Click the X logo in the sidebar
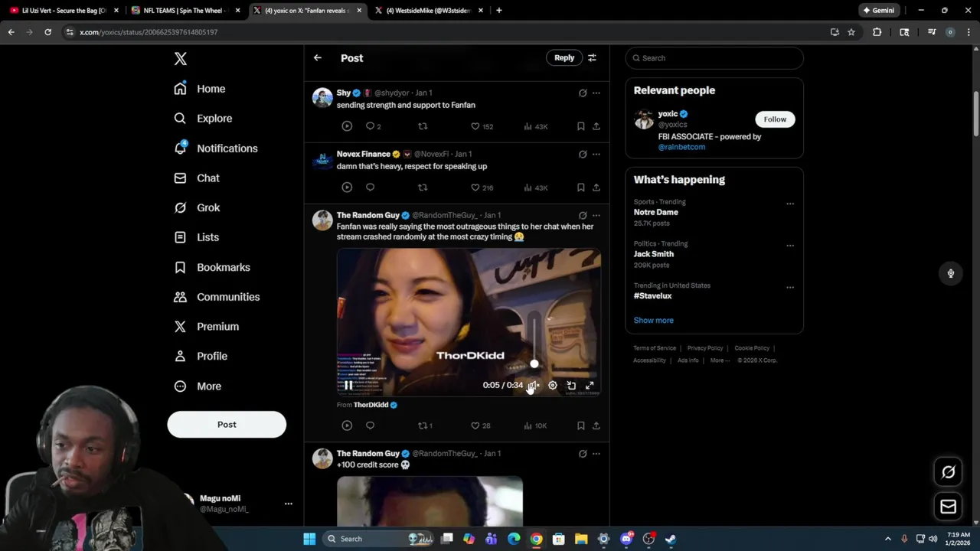This screenshot has width=980, height=551. (180, 59)
